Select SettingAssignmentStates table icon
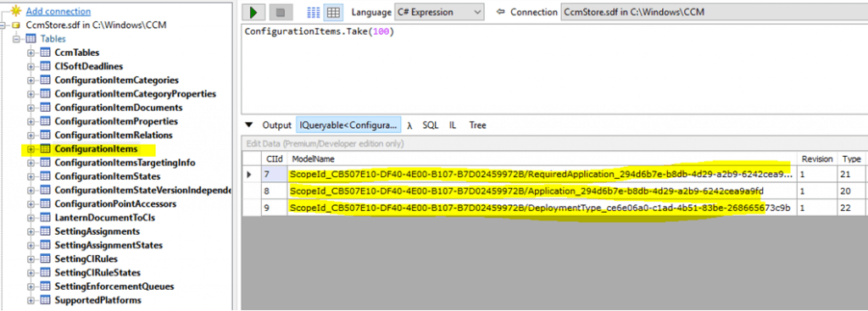 (x=46, y=245)
